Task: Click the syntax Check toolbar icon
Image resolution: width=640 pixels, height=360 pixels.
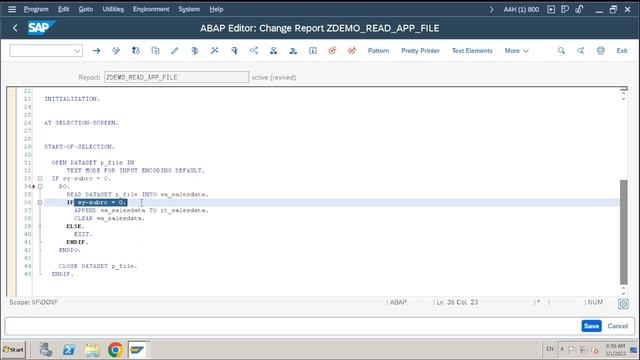Action: (x=195, y=51)
